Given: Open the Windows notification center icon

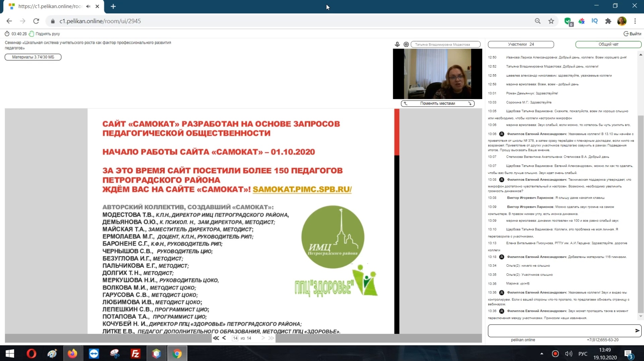Looking at the screenshot, I should pos(629,354).
